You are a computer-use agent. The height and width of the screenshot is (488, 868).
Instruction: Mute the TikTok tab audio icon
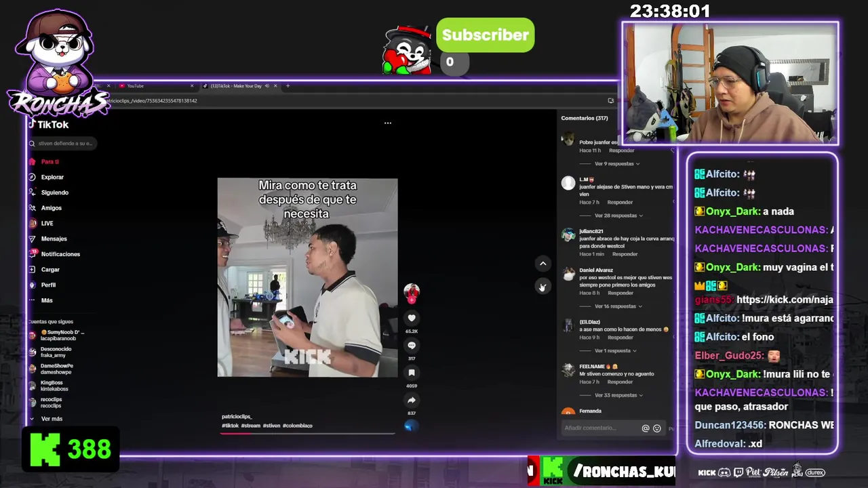point(267,86)
